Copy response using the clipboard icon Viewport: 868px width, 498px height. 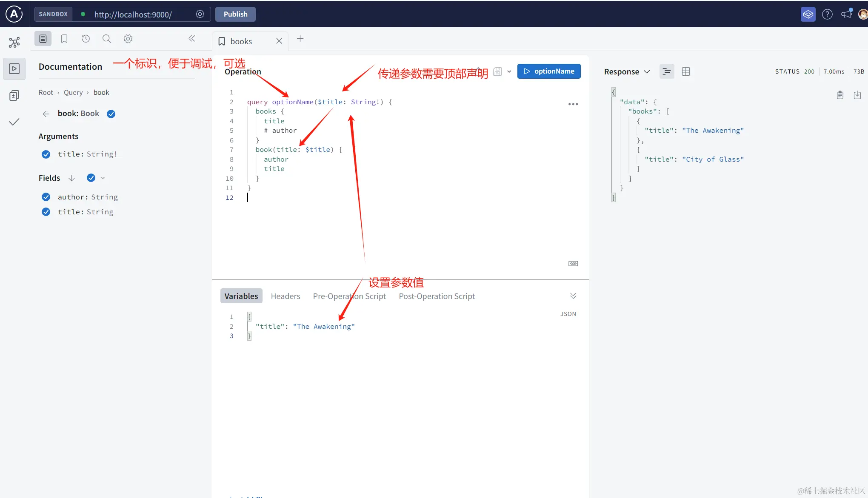point(840,95)
